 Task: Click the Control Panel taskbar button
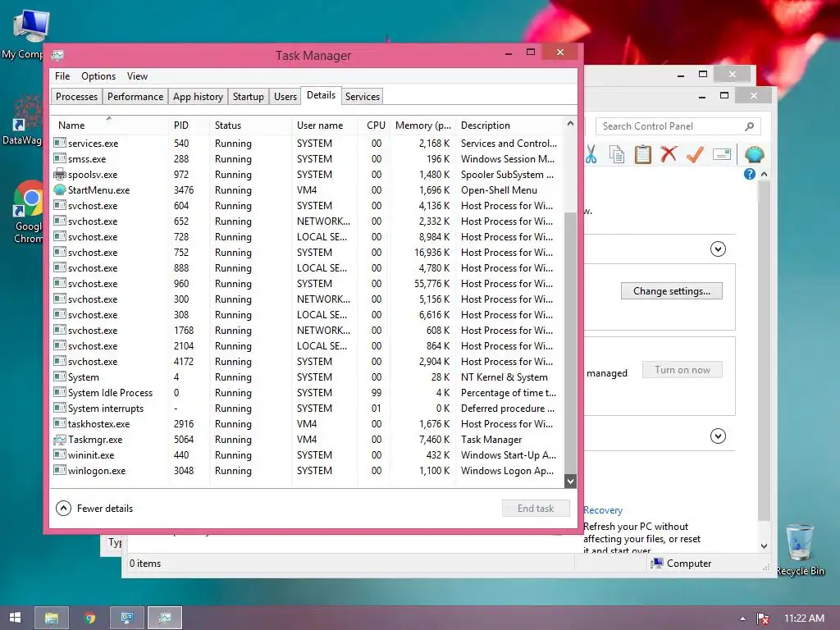point(127,618)
